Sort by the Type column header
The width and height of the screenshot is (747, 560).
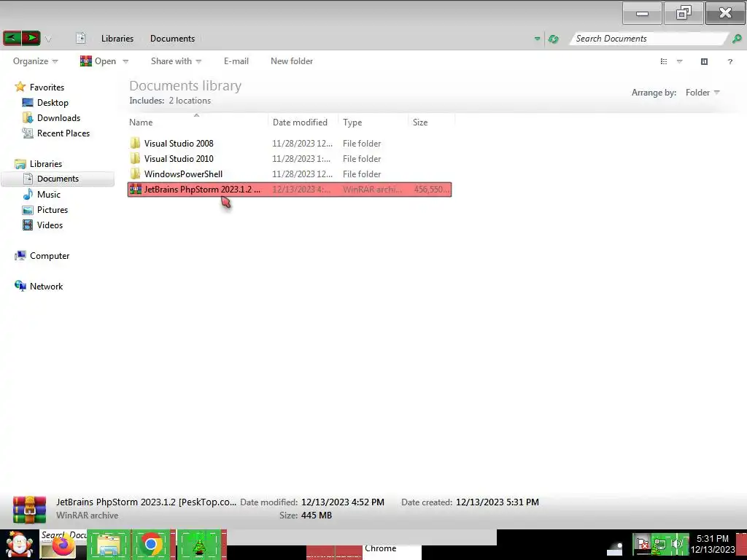[373, 122]
